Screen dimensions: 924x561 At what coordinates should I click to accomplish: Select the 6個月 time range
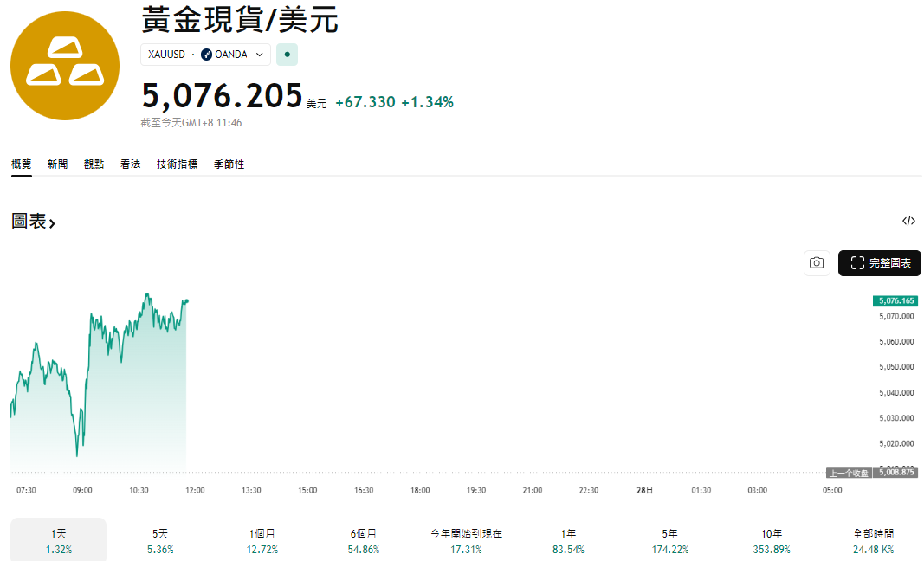click(364, 541)
